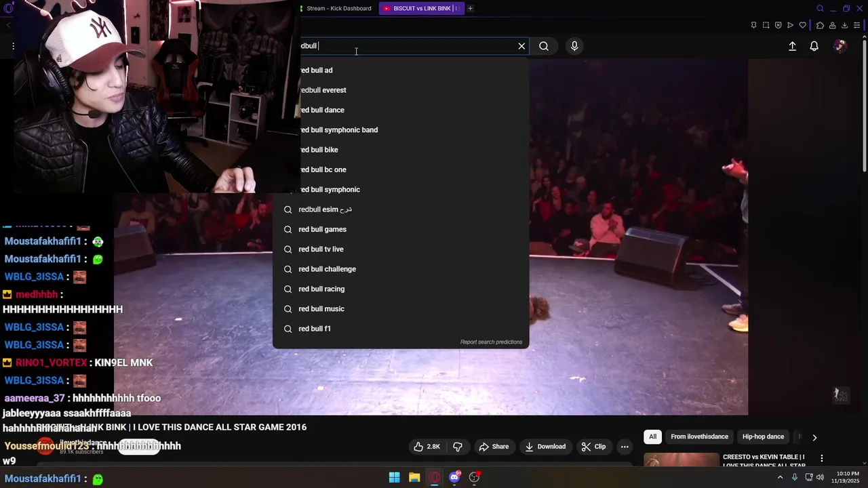Open Opera ad blocker shield icon

tap(778, 25)
